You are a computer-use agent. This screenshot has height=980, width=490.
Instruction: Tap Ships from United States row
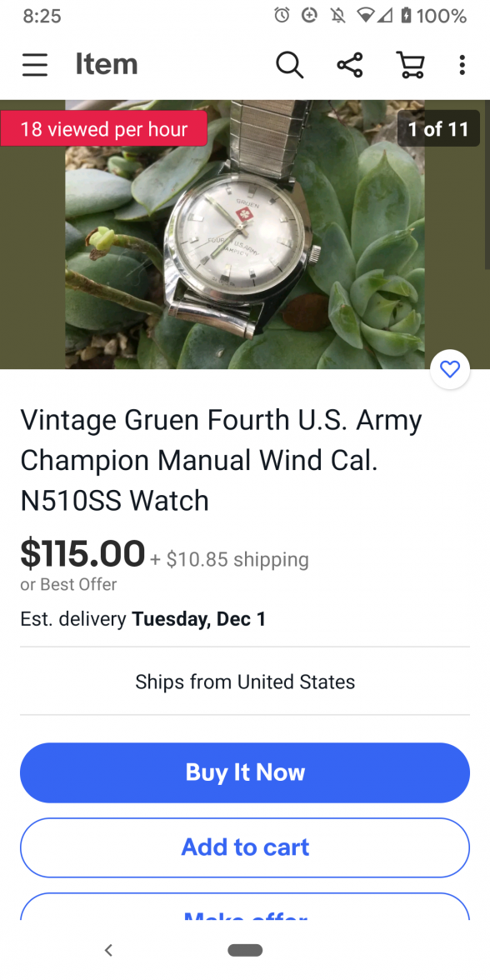click(245, 682)
